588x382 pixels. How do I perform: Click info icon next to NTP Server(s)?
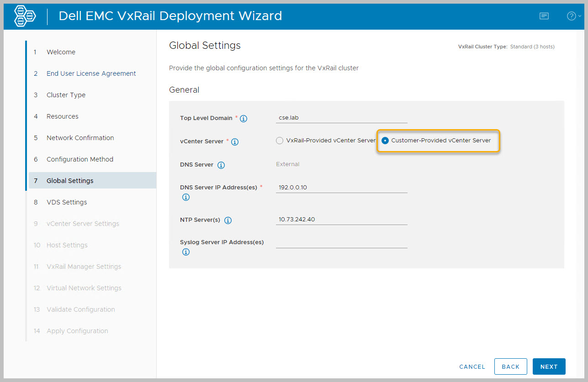(228, 220)
